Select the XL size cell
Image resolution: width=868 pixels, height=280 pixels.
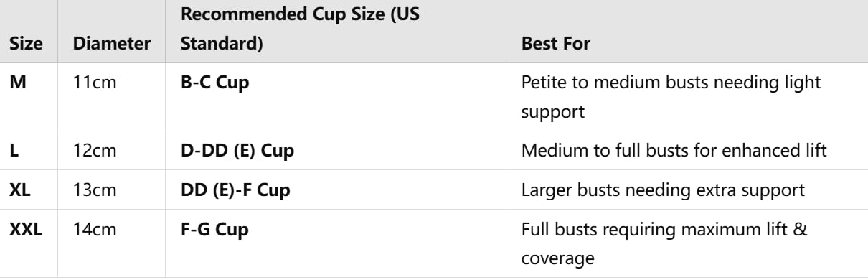point(20,190)
